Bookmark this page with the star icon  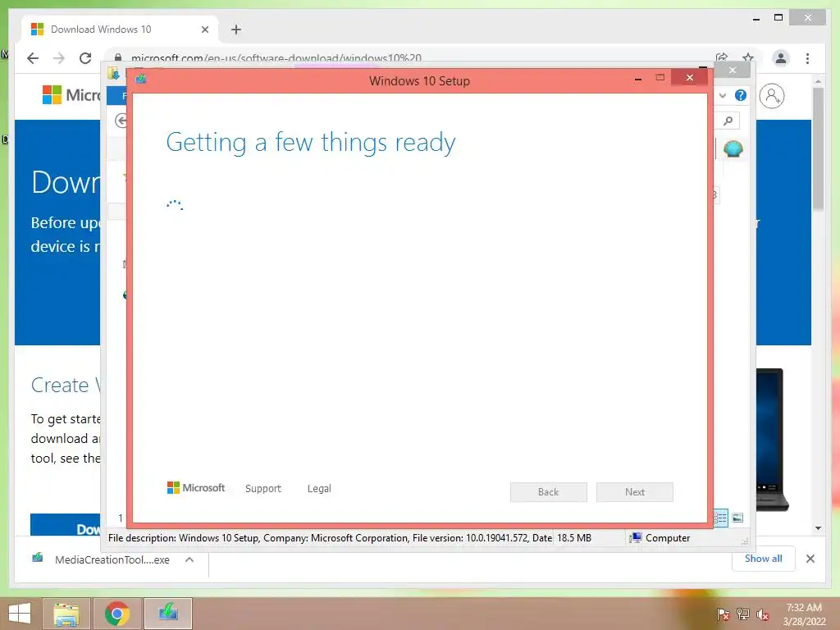(748, 57)
